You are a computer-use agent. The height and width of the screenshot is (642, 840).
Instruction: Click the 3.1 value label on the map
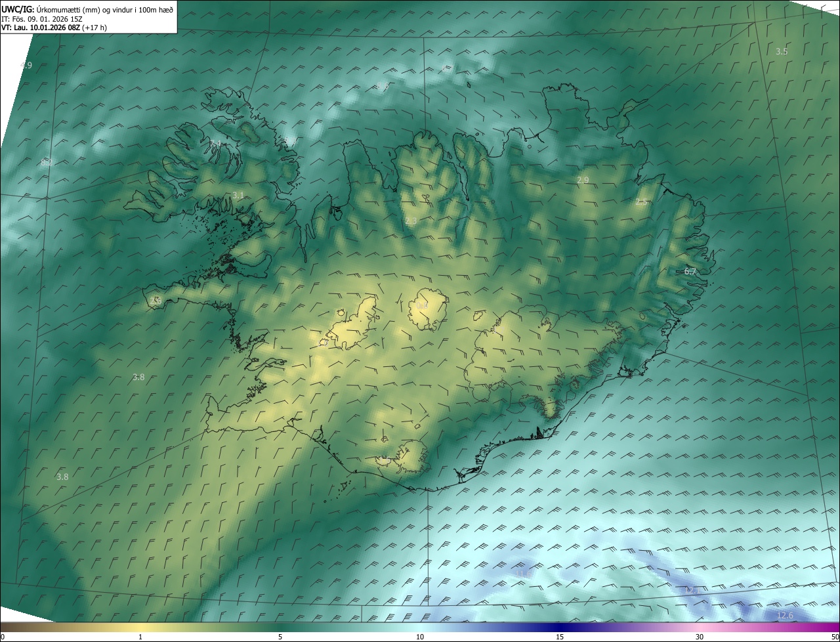point(238,196)
